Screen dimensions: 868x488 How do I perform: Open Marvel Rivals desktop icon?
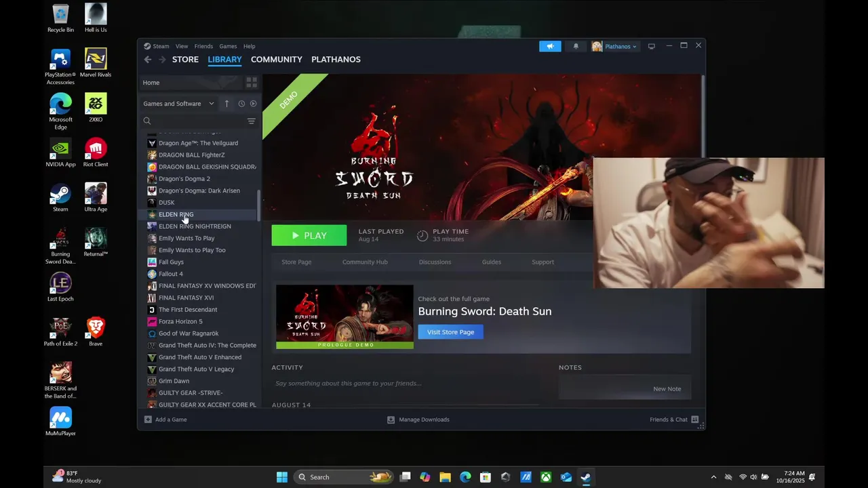tap(96, 63)
